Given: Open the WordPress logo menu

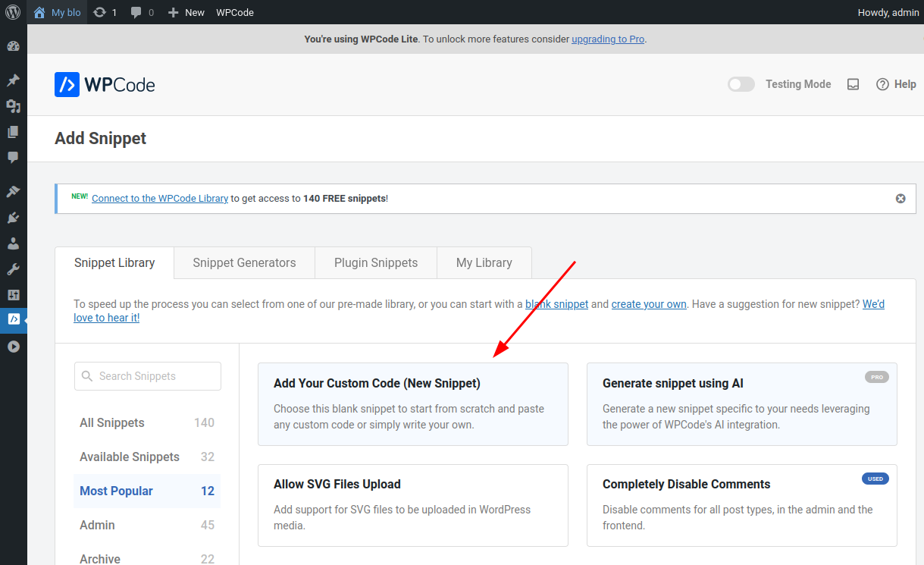Looking at the screenshot, I should 13,12.
